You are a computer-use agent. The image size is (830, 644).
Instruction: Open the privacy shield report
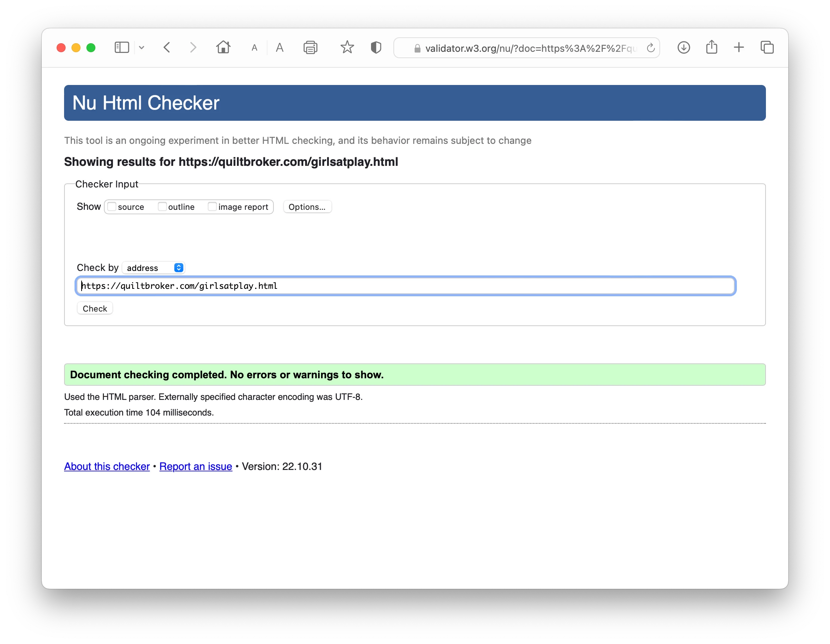pos(376,48)
